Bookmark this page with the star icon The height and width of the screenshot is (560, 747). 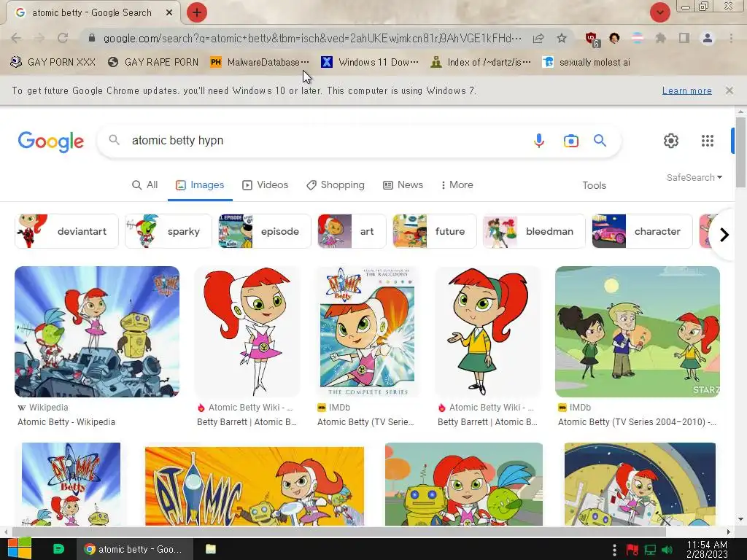[562, 38]
